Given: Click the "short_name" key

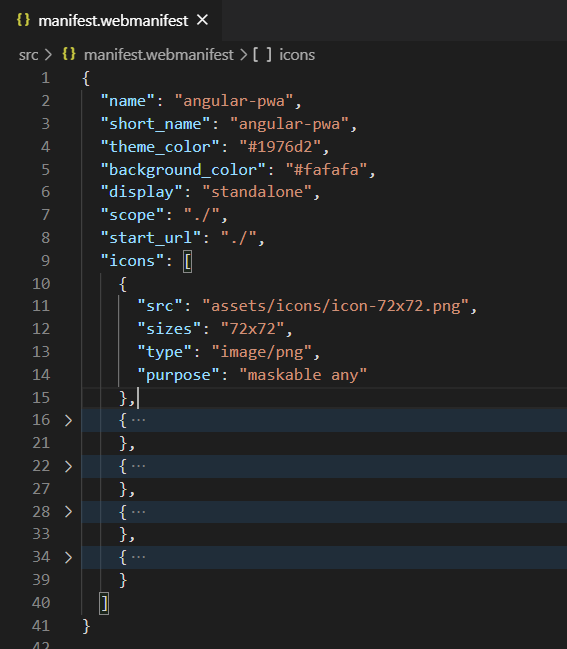Looking at the screenshot, I should point(155,124).
